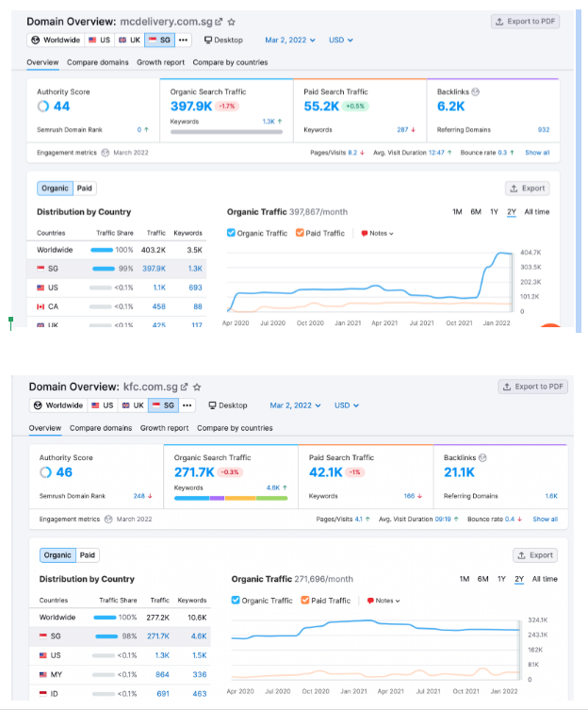Export mcdelivery overview to PDF
Viewport: 588px width, 710px height.
tap(525, 22)
